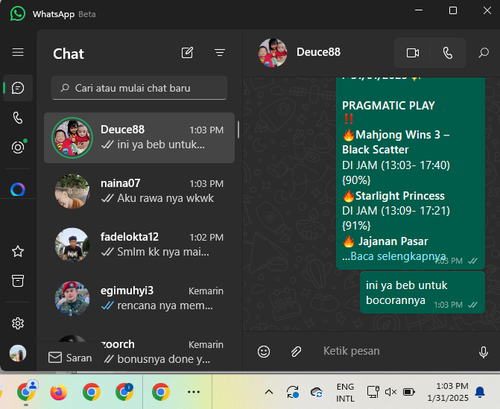This screenshot has height=409, width=500.
Task: Open Firefox from the taskbar
Action: pos(59,392)
